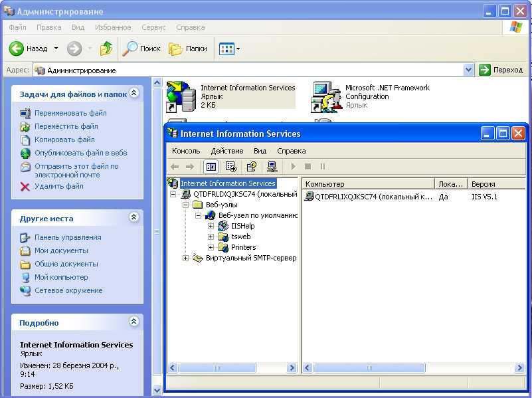Open the Консоль menu in IIS window

[186, 151]
